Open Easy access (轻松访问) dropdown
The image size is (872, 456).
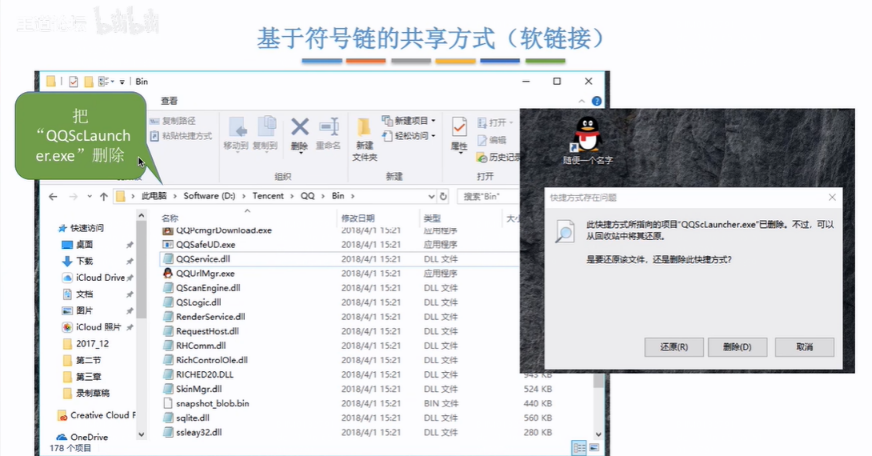409,136
